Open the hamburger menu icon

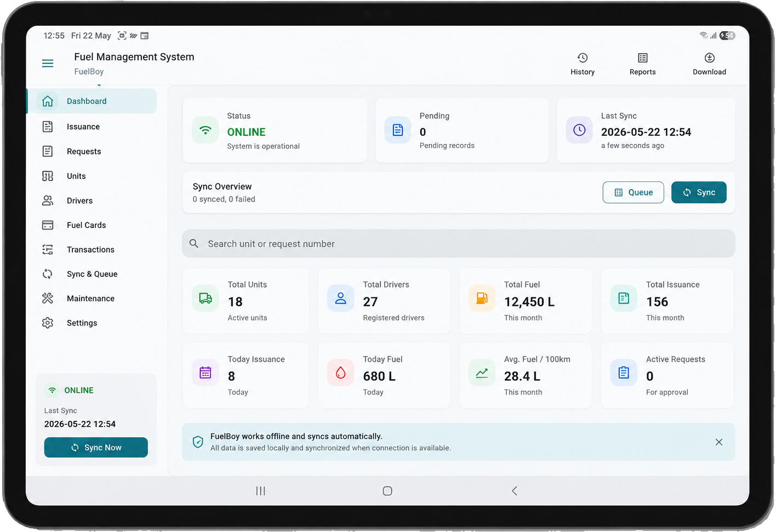point(48,64)
